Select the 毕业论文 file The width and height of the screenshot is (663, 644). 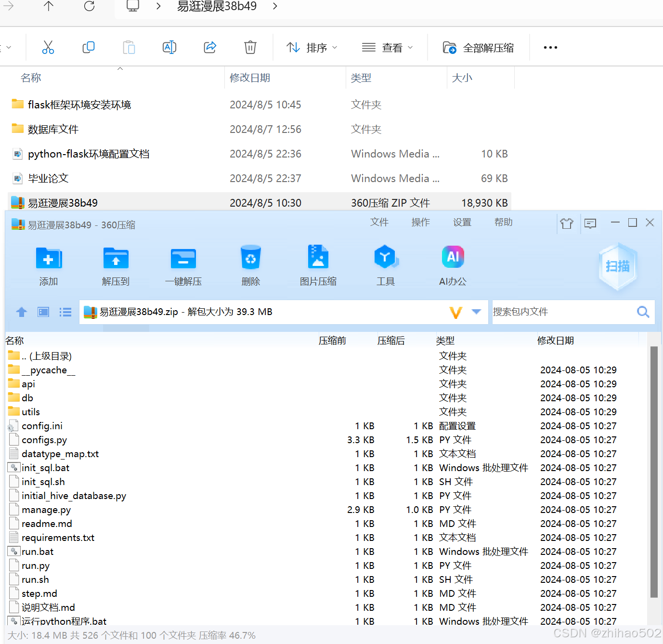(48, 178)
